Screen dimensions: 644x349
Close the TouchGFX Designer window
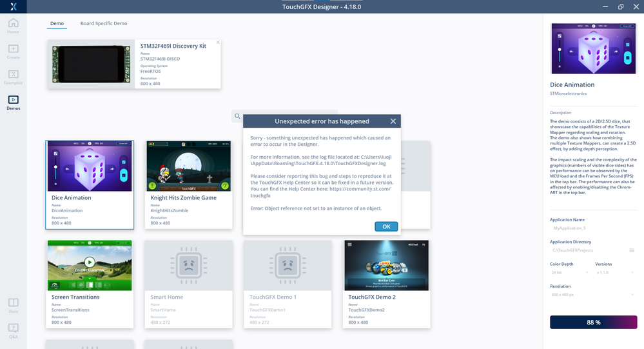click(x=636, y=6)
